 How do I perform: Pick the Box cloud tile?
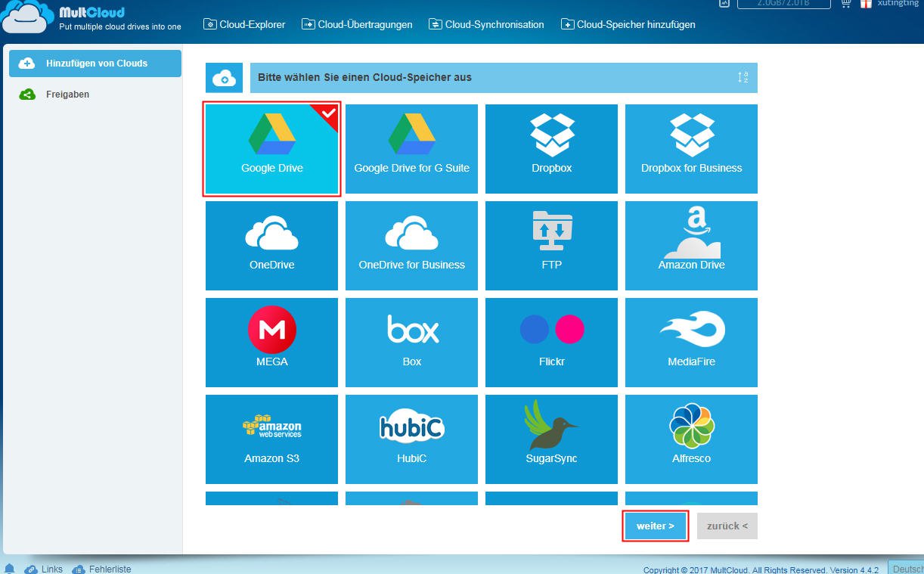click(411, 343)
